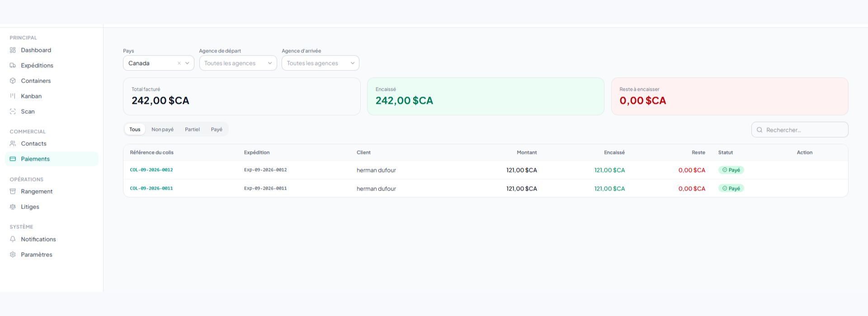Viewport: 868px width, 316px height.
Task: Open the Agence d'arrivée dropdown
Action: click(320, 63)
